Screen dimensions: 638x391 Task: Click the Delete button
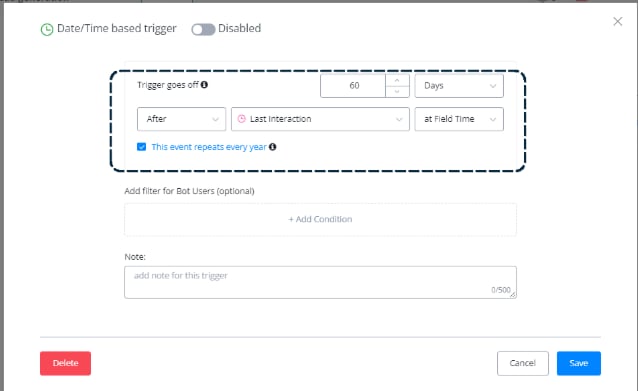(66, 363)
